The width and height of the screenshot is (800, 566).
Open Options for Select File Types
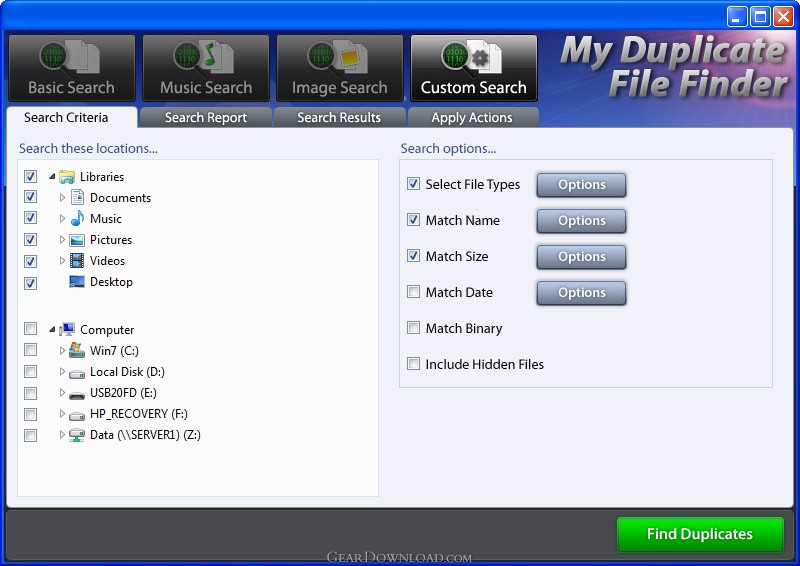click(x=581, y=185)
